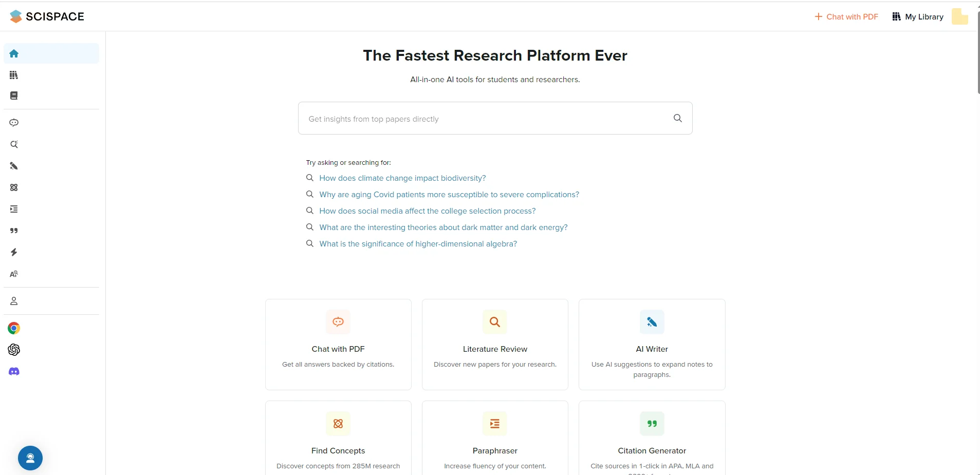Open the Chrome extension icon in sidebar
This screenshot has height=475, width=980.
[14, 328]
